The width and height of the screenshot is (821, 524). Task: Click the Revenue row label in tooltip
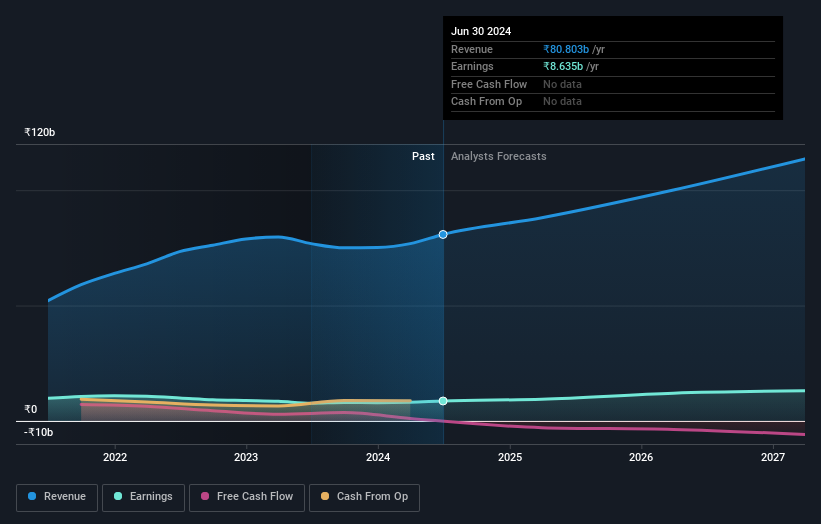(472, 49)
